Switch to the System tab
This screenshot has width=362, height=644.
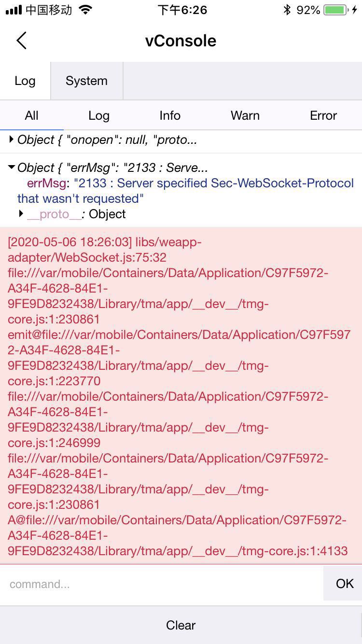pos(86,81)
